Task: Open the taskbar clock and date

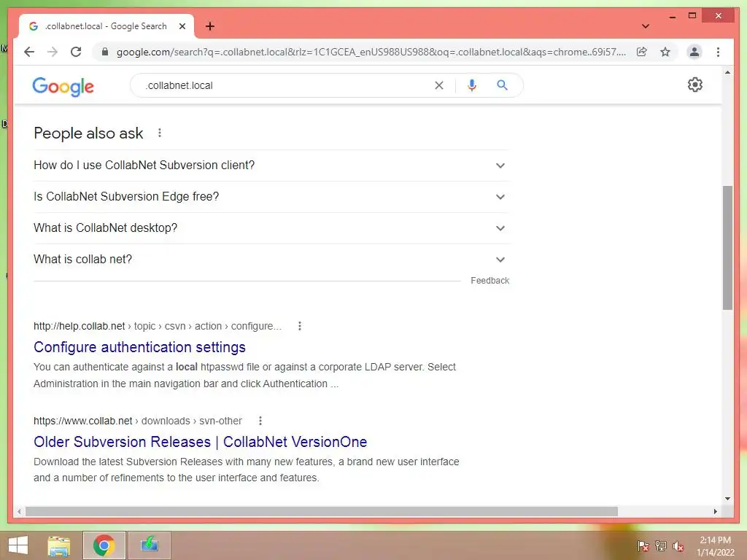Action: point(715,546)
